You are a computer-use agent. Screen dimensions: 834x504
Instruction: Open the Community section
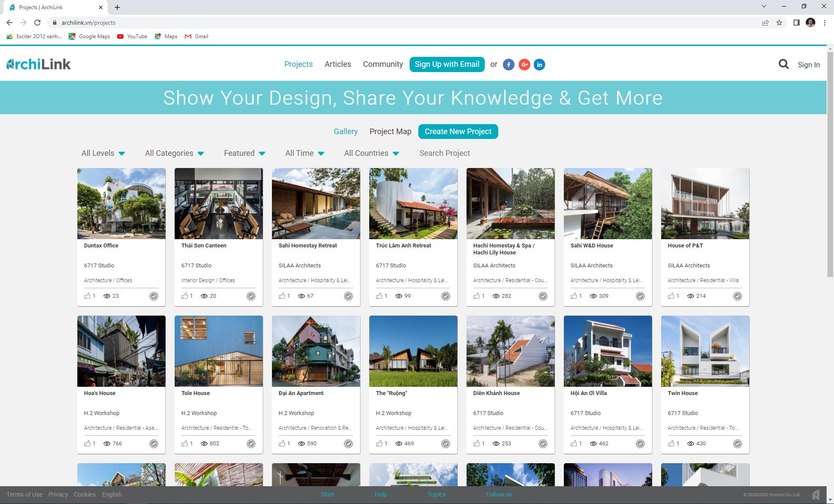(383, 64)
